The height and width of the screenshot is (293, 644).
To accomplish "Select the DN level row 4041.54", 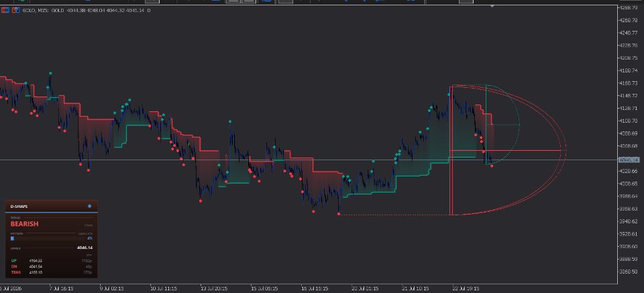I will 52,266.
